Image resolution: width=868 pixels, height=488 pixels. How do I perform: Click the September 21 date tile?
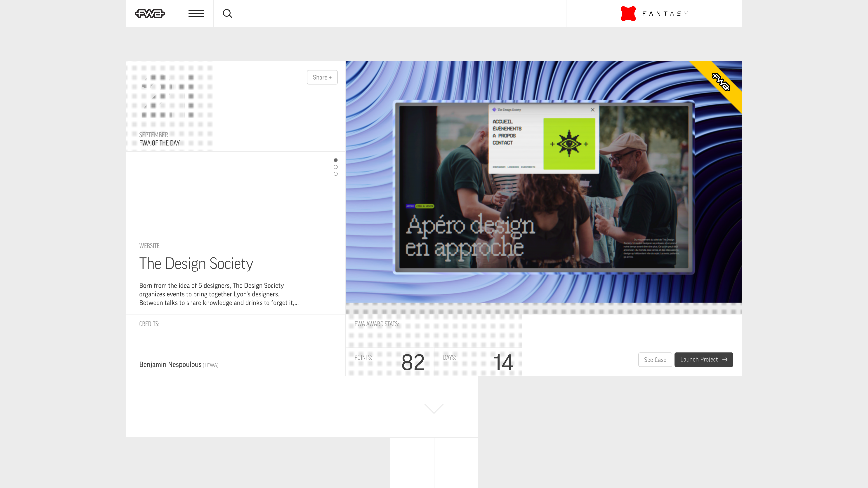[170, 106]
